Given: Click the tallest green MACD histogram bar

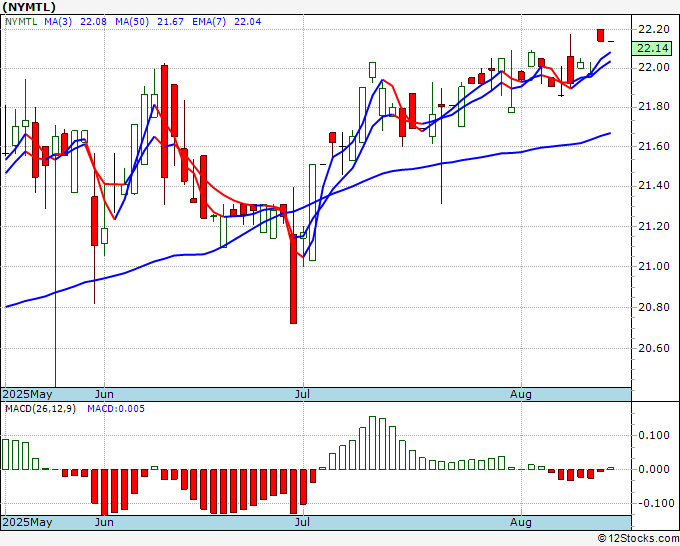Looking at the screenshot, I should [x=373, y=443].
